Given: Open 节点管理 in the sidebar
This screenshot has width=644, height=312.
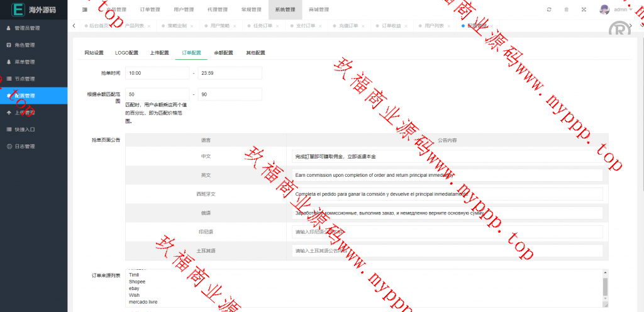Looking at the screenshot, I should pos(25,79).
